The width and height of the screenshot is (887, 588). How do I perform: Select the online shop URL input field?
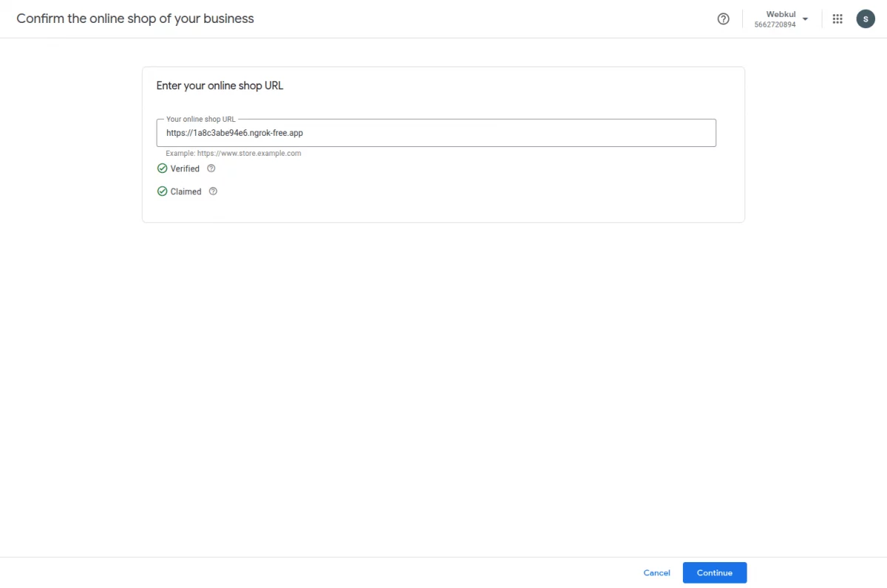pyautogui.click(x=436, y=133)
